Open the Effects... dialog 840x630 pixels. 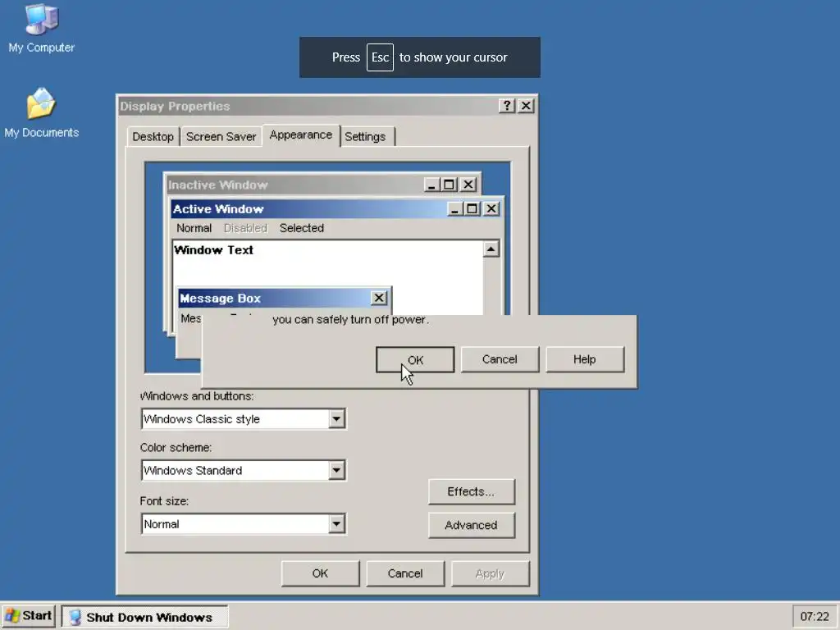[x=472, y=492]
